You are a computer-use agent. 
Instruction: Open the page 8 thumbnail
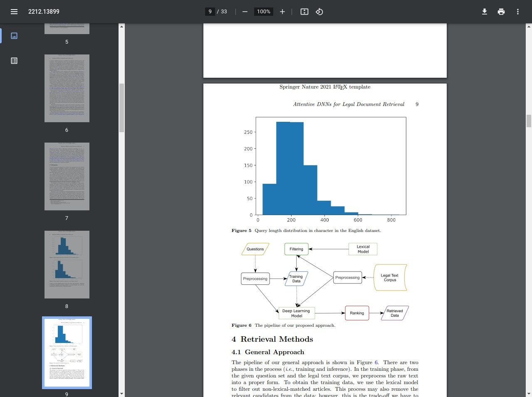coord(67,264)
